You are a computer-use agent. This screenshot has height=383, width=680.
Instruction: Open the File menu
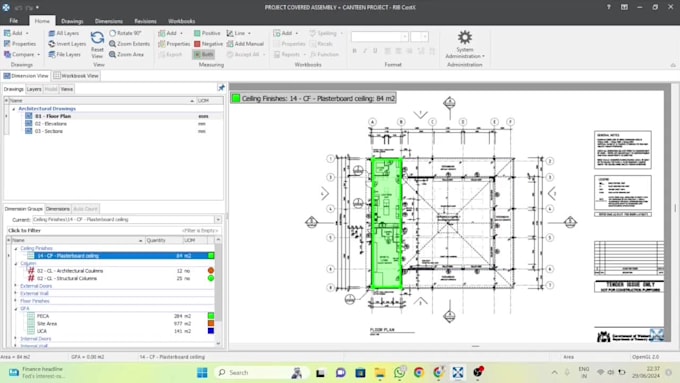(x=14, y=21)
